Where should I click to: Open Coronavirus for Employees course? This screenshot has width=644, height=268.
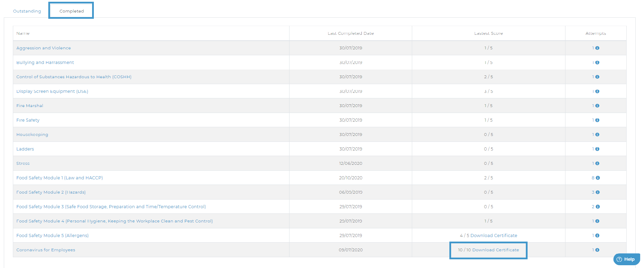coord(46,250)
